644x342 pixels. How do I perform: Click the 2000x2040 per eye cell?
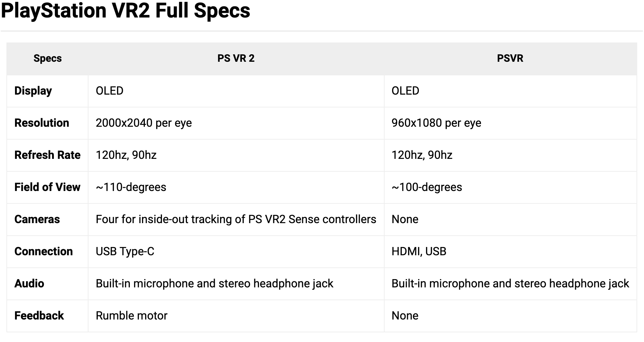click(x=144, y=123)
